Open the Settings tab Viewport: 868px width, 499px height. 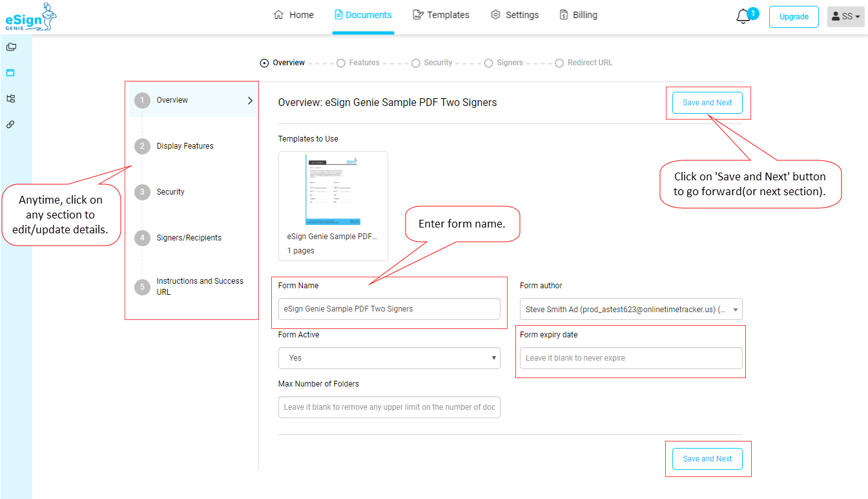[515, 15]
